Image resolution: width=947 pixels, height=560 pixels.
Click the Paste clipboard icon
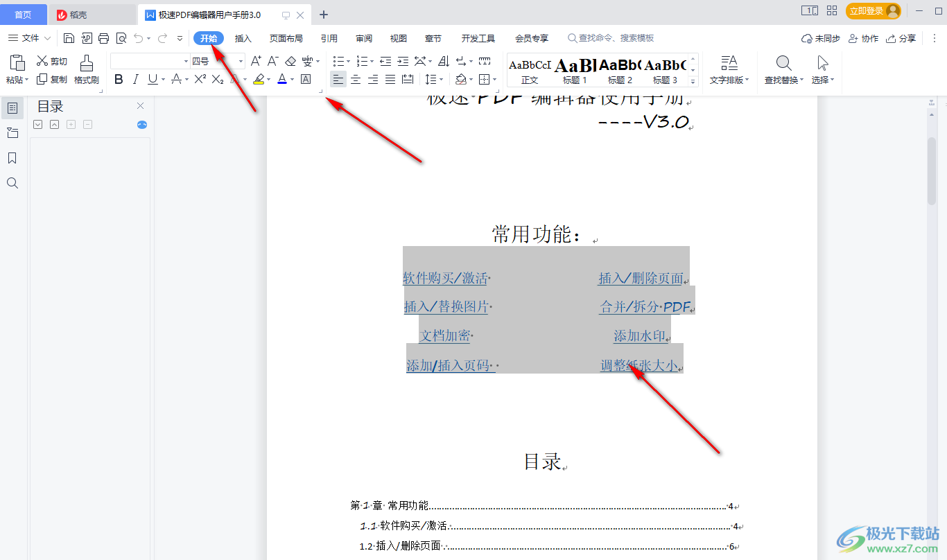(17, 63)
